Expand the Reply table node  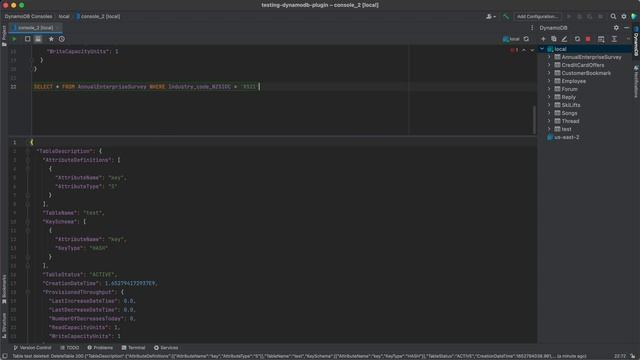pyautogui.click(x=549, y=97)
